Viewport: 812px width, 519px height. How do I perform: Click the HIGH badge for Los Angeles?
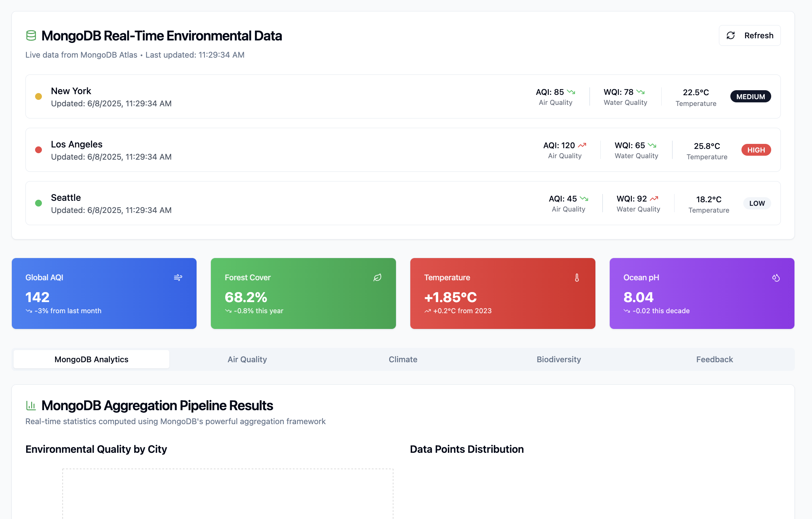tap(756, 150)
